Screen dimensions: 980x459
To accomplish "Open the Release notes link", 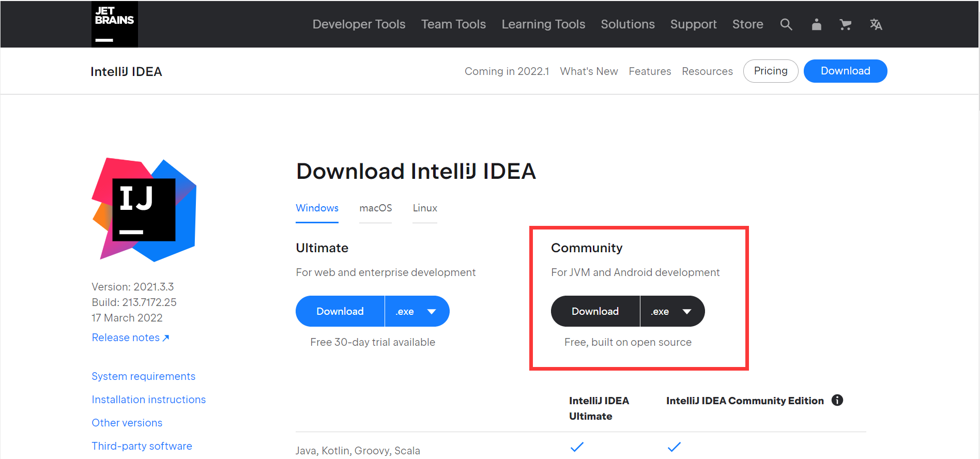I will (x=130, y=338).
